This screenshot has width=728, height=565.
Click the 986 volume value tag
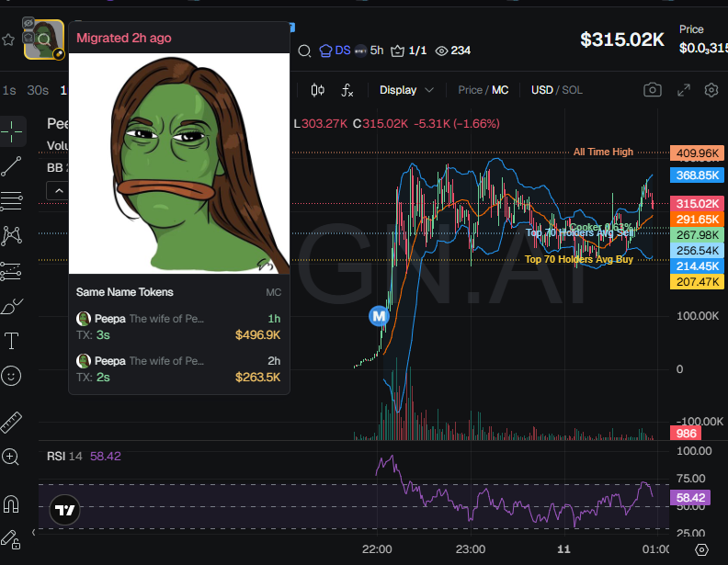pos(686,434)
